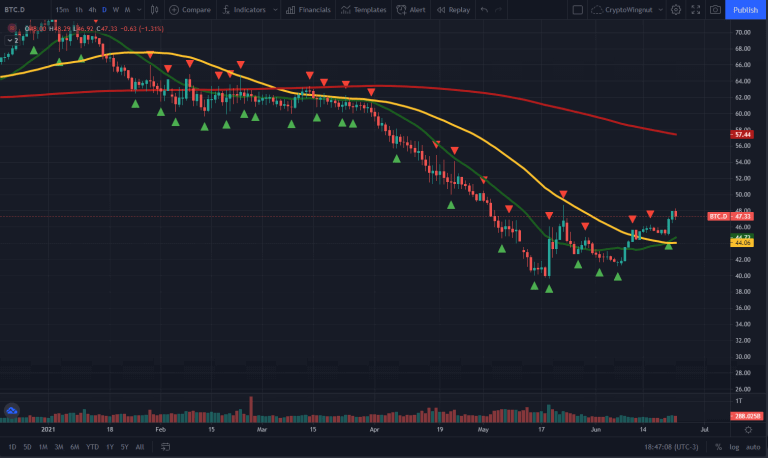Image resolution: width=768 pixels, height=458 pixels.
Task: Open the go-to-date calendar icon
Action: [x=166, y=447]
